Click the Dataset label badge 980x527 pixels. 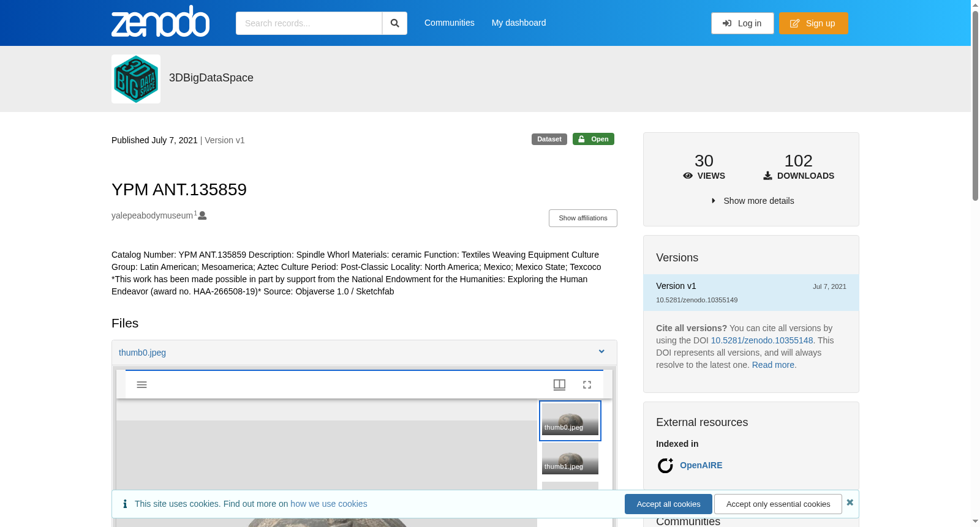[549, 139]
